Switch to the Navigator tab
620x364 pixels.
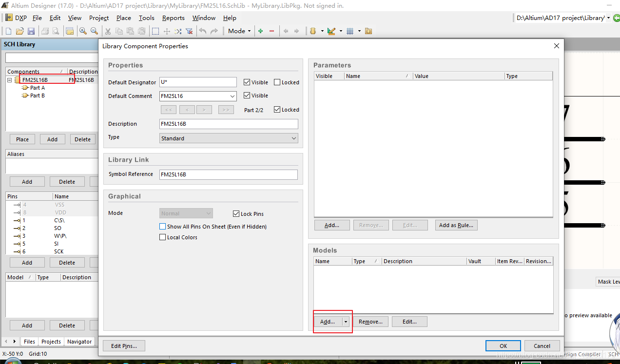pos(79,342)
